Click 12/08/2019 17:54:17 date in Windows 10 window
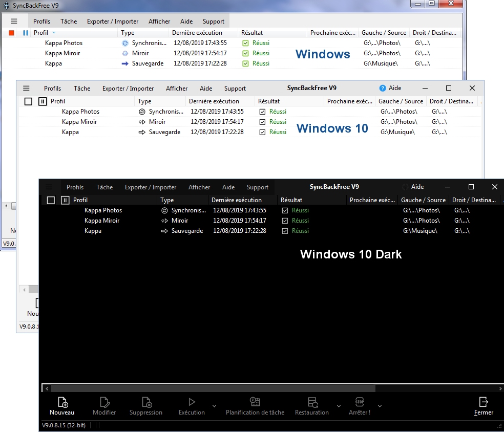 click(x=217, y=122)
